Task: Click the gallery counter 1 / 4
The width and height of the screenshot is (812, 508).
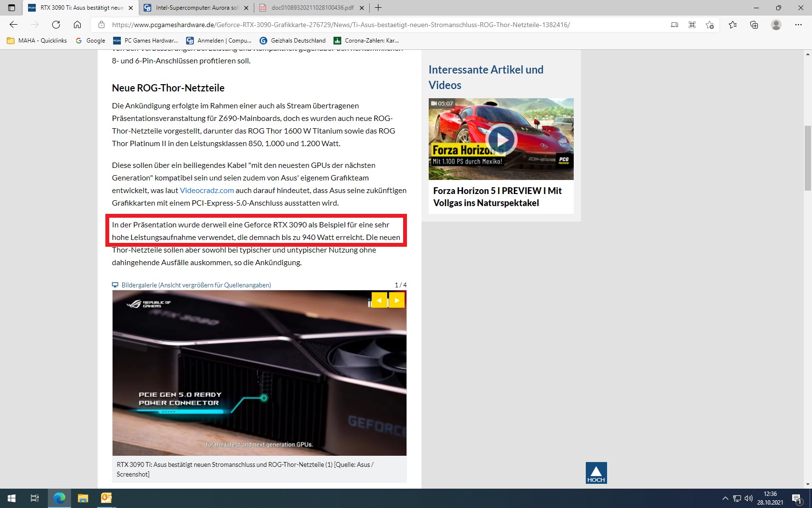Action: [x=401, y=285]
